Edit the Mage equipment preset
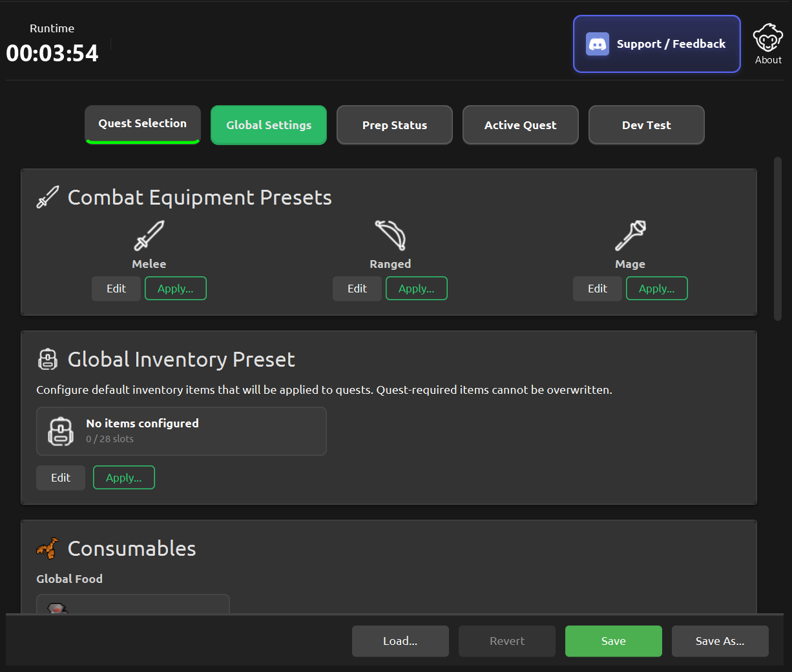This screenshot has height=672, width=792. click(598, 289)
